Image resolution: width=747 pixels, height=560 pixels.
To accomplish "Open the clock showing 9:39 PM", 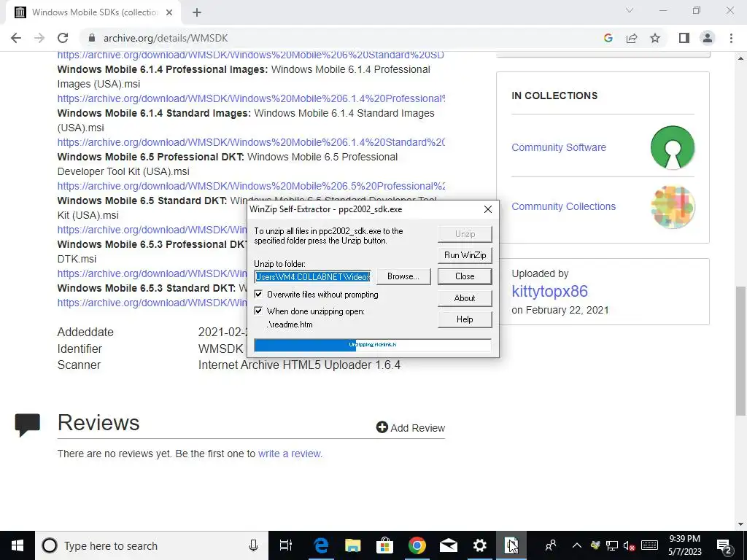I will point(684,545).
